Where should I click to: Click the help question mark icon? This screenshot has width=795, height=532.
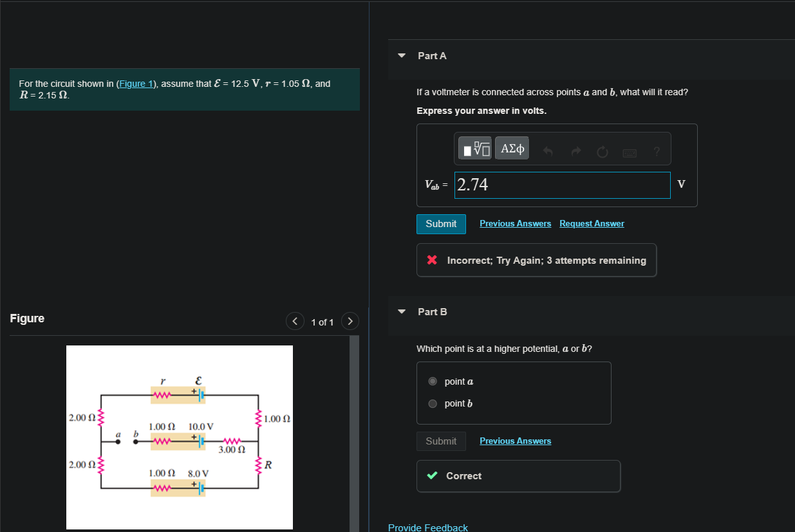pos(656,151)
